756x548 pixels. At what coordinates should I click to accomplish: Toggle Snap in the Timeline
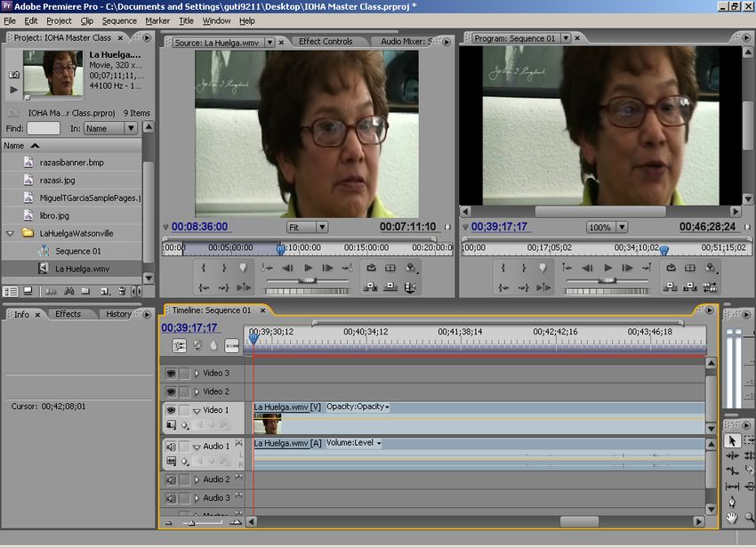(180, 345)
